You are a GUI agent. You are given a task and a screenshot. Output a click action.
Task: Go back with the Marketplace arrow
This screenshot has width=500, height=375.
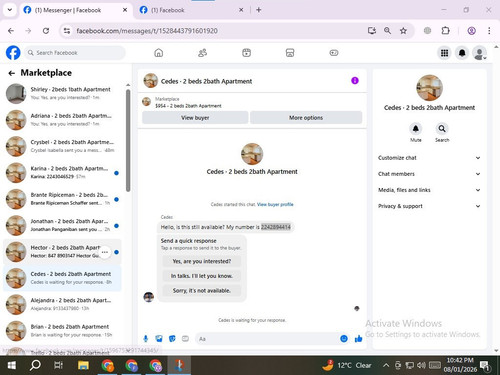(11, 73)
